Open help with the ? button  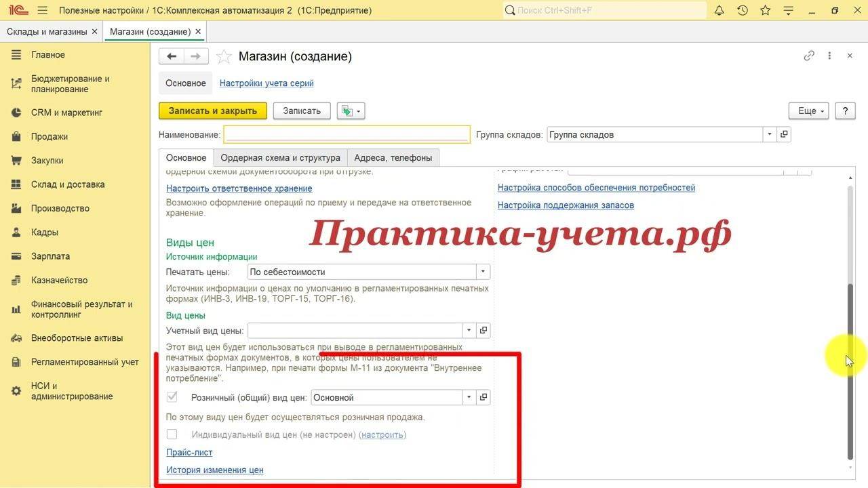845,110
